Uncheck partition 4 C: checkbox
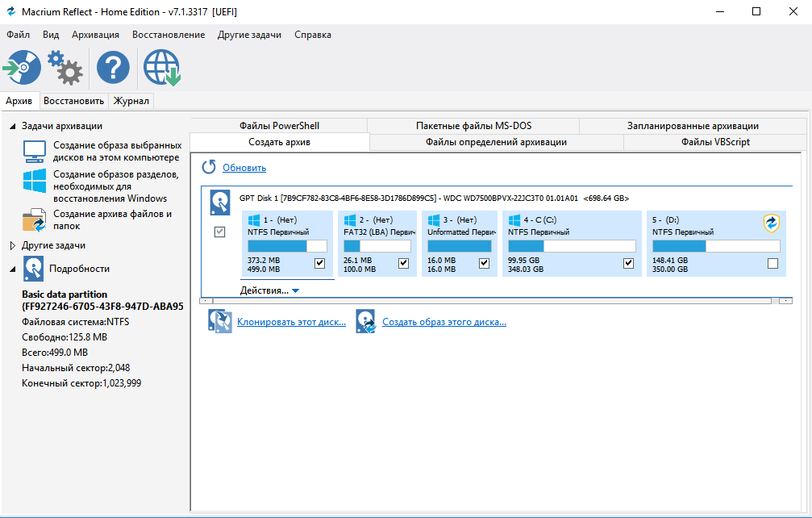Image resolution: width=812 pixels, height=518 pixels. coord(628,263)
